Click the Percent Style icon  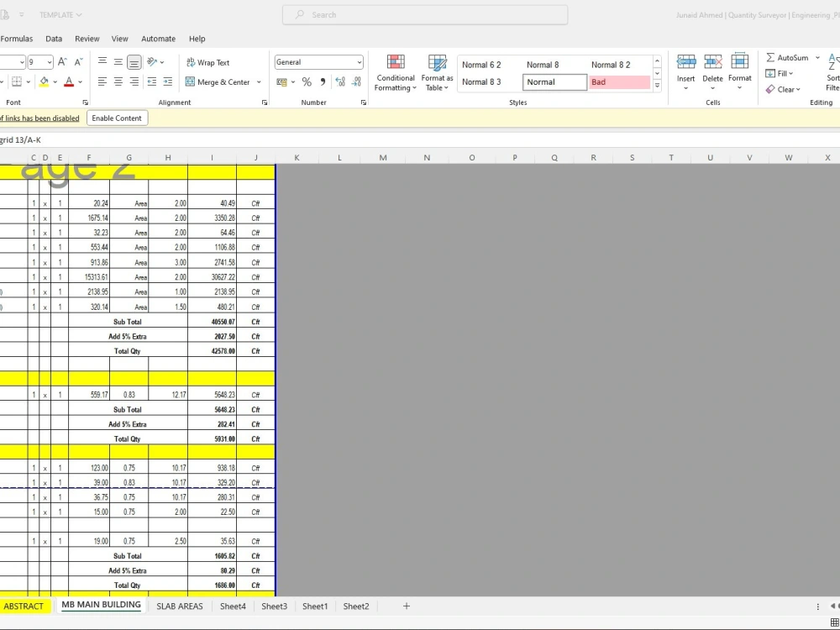[307, 81]
